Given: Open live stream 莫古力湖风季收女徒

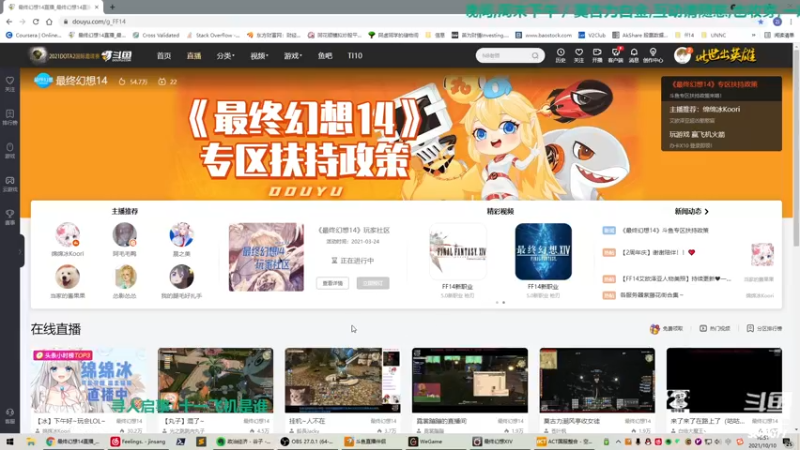Looking at the screenshot, I should point(597,381).
